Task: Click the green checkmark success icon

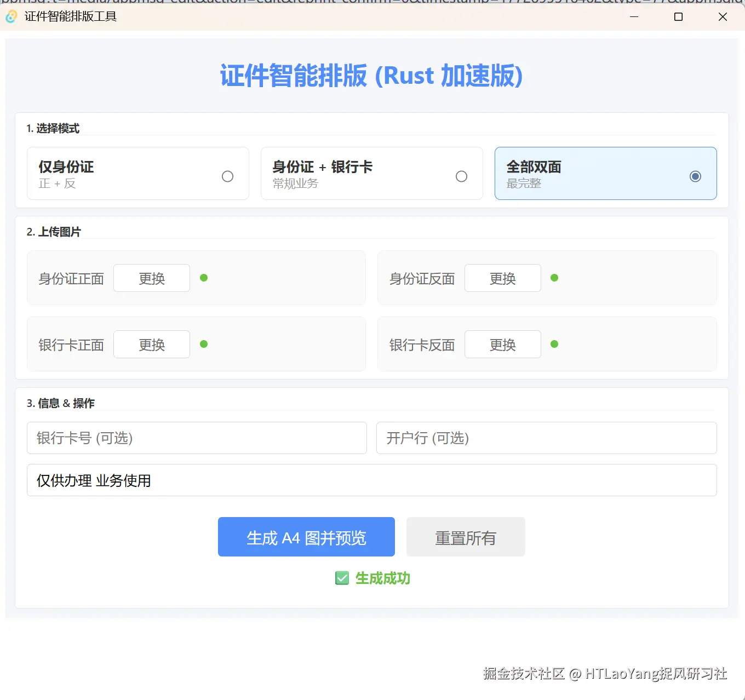Action: (x=342, y=578)
